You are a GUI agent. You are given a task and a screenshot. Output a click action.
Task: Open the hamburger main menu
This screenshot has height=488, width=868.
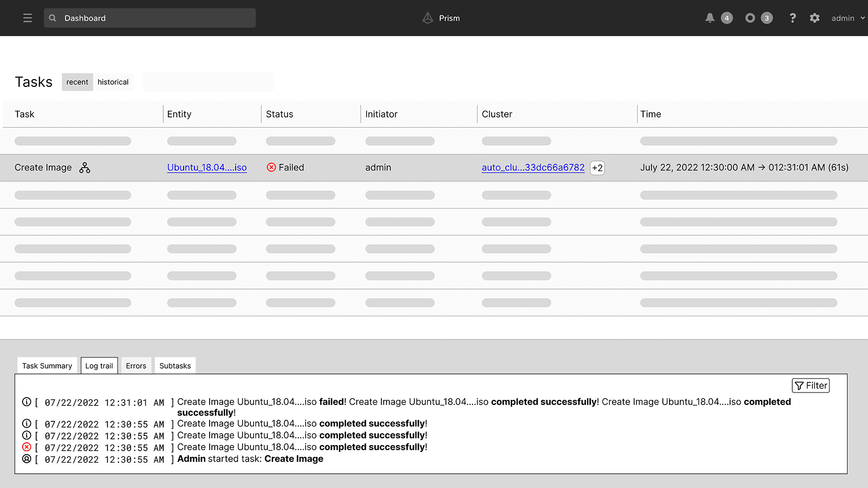pyautogui.click(x=27, y=18)
